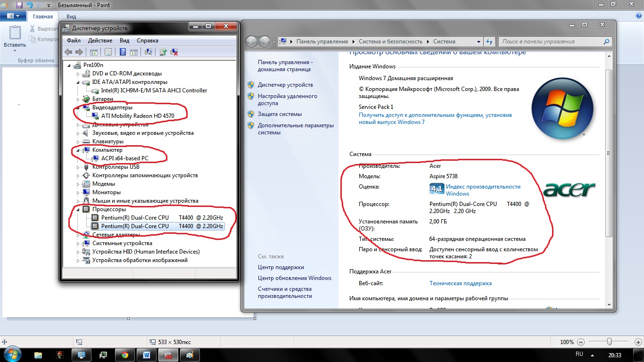Image resolution: width=644 pixels, height=362 pixels.
Task: Click the Cut scissors icon in Paint ribbon
Action: coord(33,29)
